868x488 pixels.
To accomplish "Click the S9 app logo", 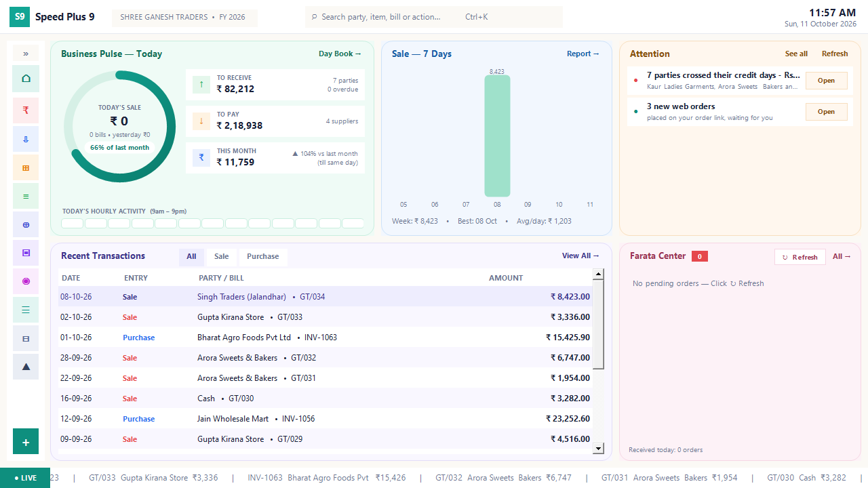I will pyautogui.click(x=20, y=17).
